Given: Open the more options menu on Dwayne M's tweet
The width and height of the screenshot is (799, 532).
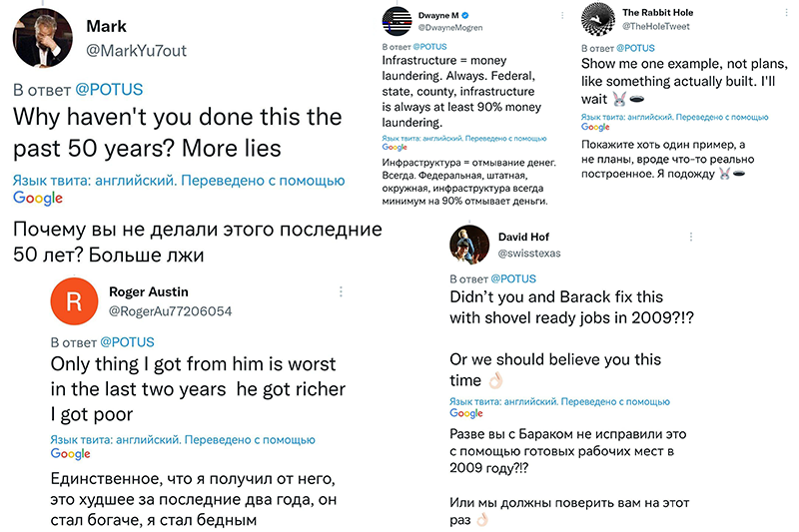Looking at the screenshot, I should pos(562,15).
